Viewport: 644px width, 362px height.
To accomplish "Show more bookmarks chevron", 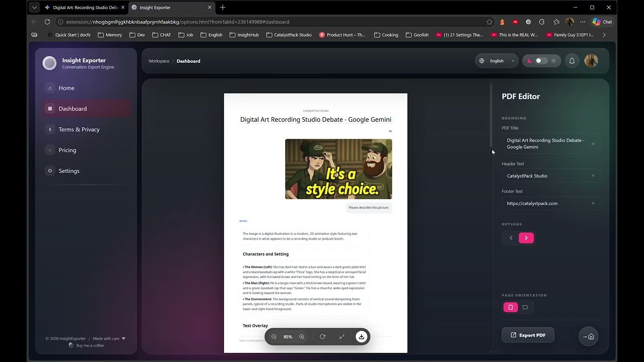I will 604,35.
